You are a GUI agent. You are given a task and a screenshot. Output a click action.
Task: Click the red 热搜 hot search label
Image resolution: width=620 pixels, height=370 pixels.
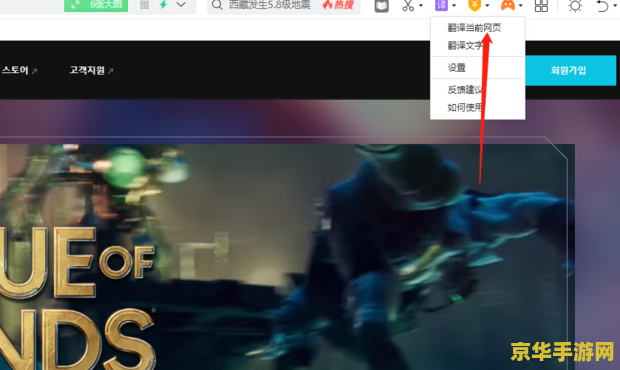click(x=338, y=5)
